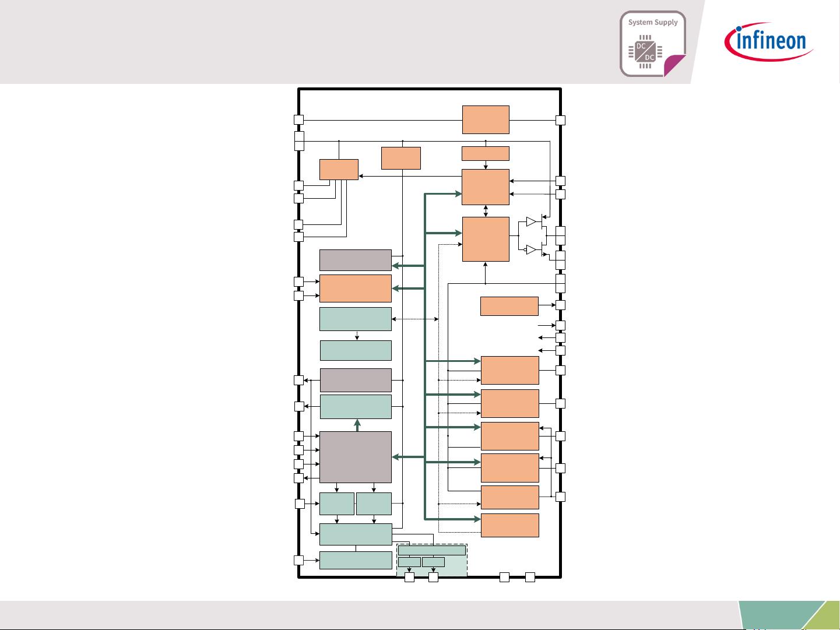The height and width of the screenshot is (630, 840).
Task: Select the upper non-inverting buffer triangle symbol
Action: (x=530, y=222)
